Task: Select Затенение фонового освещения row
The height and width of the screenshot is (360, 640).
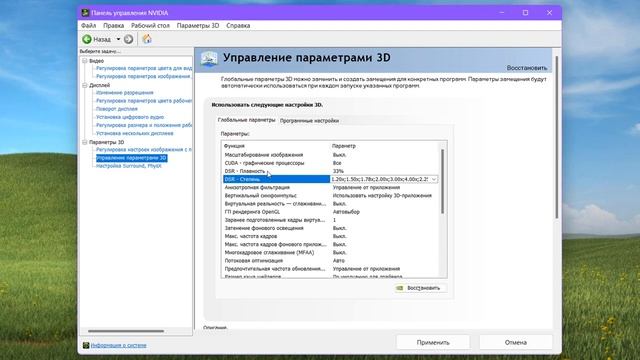Action: pyautogui.click(x=331, y=228)
